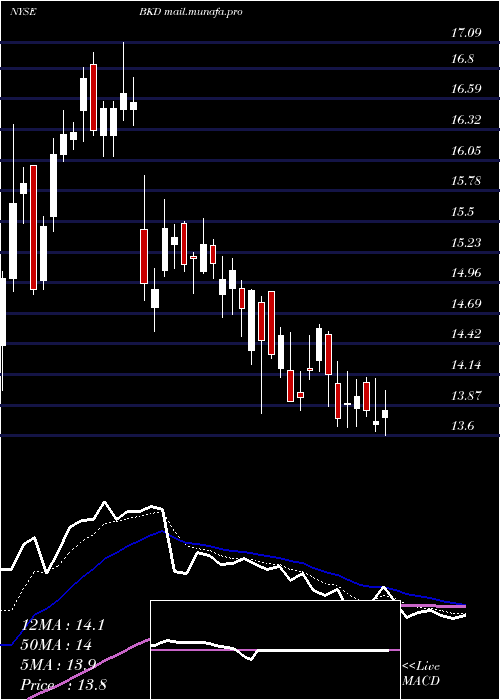This screenshot has width=500, height=700.
Task: Click the NYSE exchange label
Action: click(23, 12)
